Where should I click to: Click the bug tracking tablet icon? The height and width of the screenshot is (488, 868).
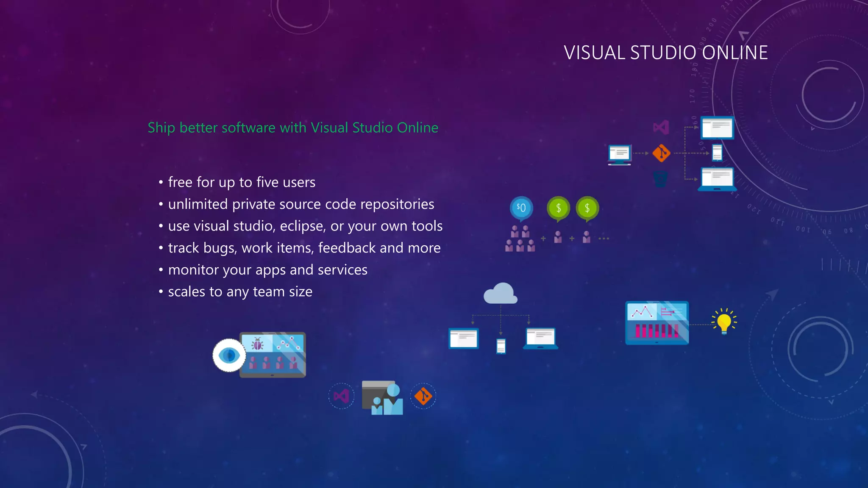click(x=273, y=355)
